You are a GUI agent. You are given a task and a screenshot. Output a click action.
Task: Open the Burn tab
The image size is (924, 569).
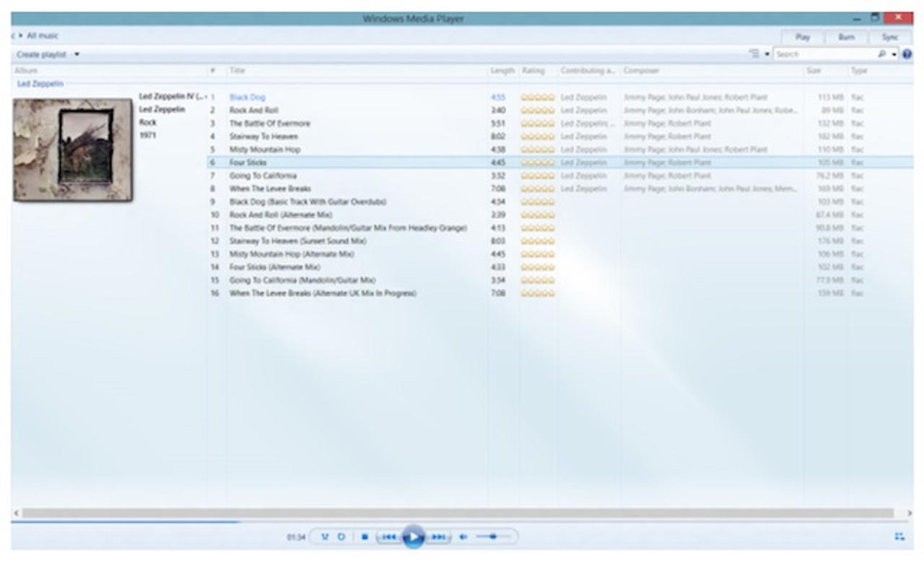point(846,37)
